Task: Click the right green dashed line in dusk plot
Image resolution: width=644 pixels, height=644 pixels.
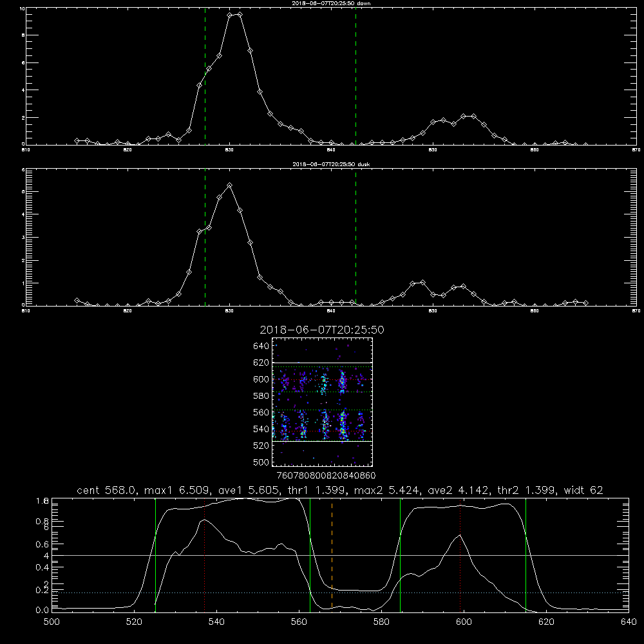Action: 355,238
